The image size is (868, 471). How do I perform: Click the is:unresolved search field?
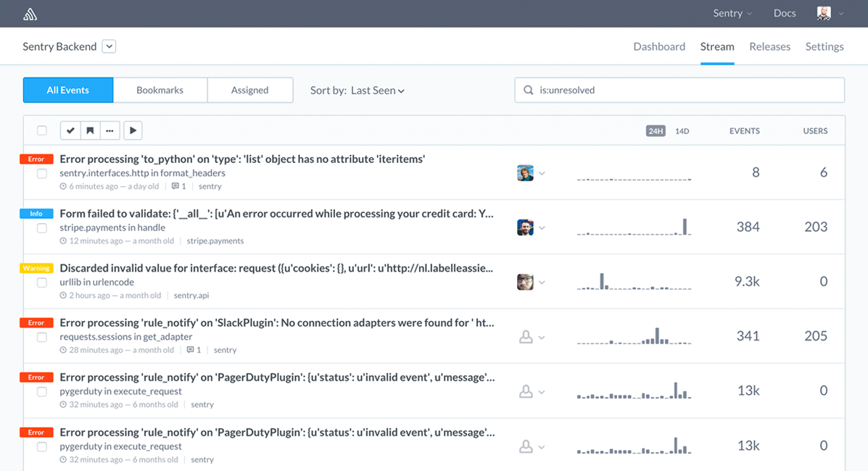click(679, 91)
